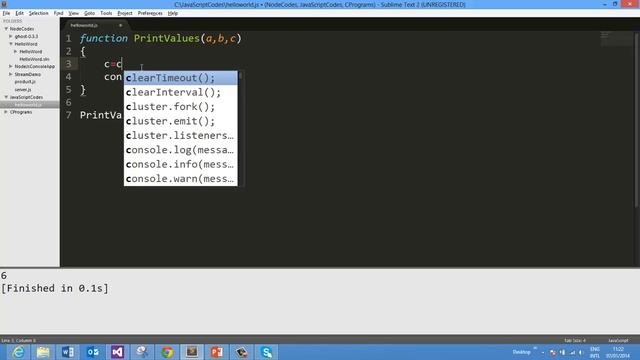Click the PrintValues function name on line 1
The width and height of the screenshot is (640, 360).
(x=167, y=38)
